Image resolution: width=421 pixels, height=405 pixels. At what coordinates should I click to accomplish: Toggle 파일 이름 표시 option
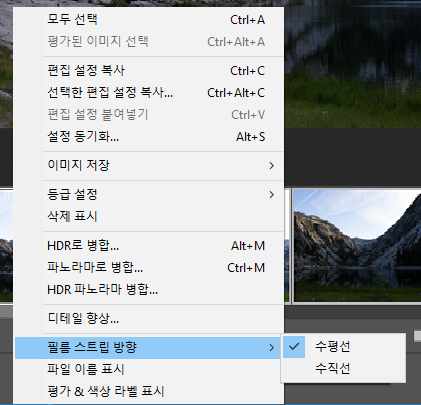pos(148,369)
